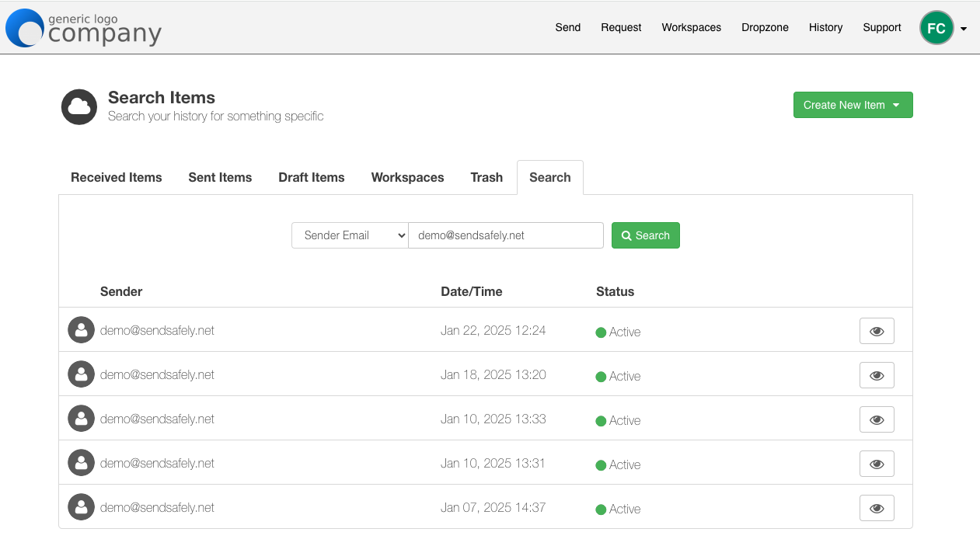Click sender avatar in Jan 10, 2025 13:33 row
This screenshot has height=553, width=980.
point(81,419)
